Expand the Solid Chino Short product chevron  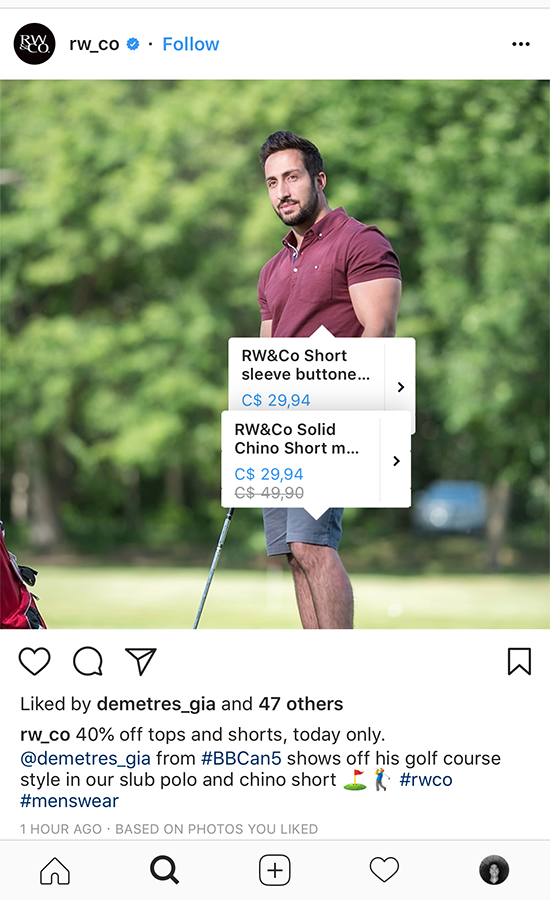(x=396, y=461)
